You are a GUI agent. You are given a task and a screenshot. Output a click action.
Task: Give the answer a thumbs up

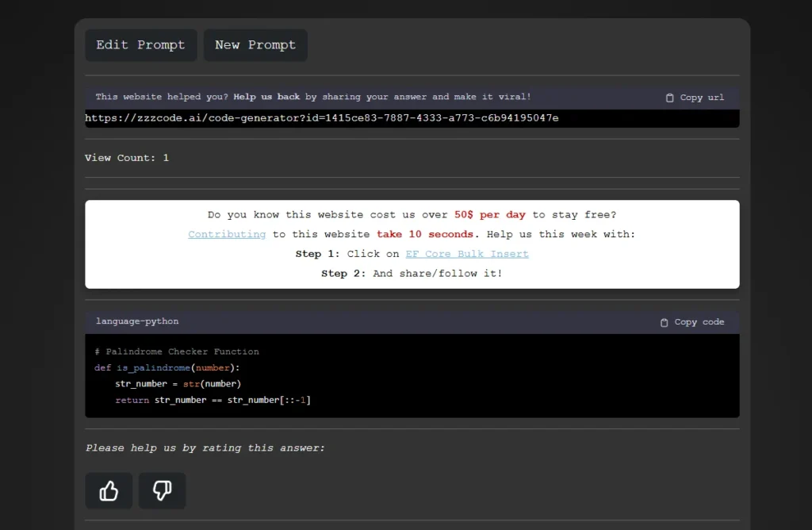[108, 490]
